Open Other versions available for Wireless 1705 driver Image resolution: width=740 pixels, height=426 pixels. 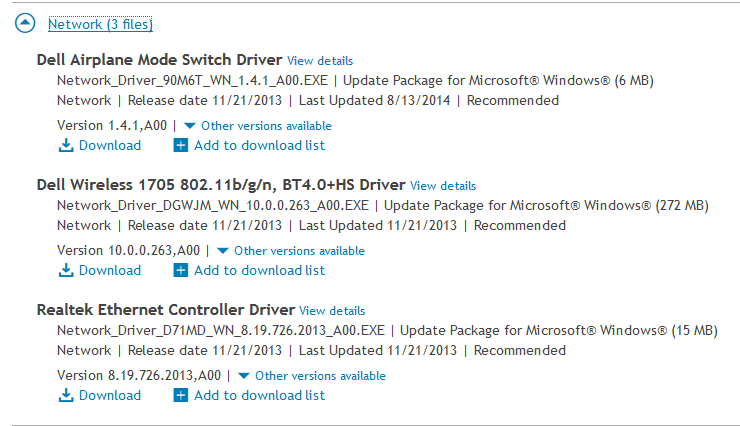point(299,251)
